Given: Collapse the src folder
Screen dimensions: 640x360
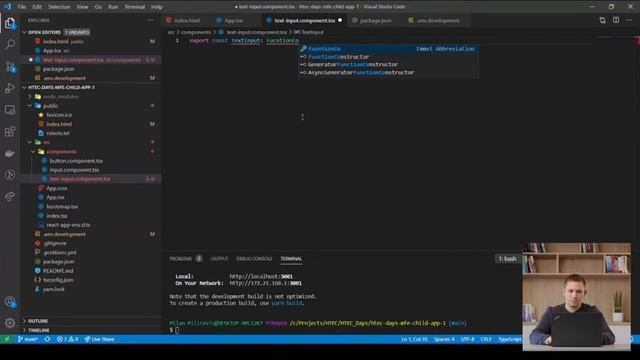Looking at the screenshot, I should tap(91, 142).
